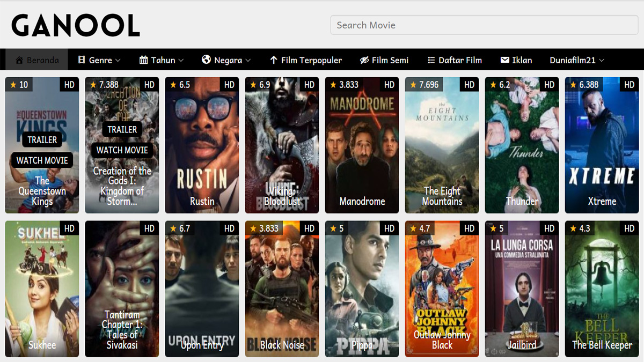Click WATCH MOVIE on The Queenstown Kings

point(42,160)
